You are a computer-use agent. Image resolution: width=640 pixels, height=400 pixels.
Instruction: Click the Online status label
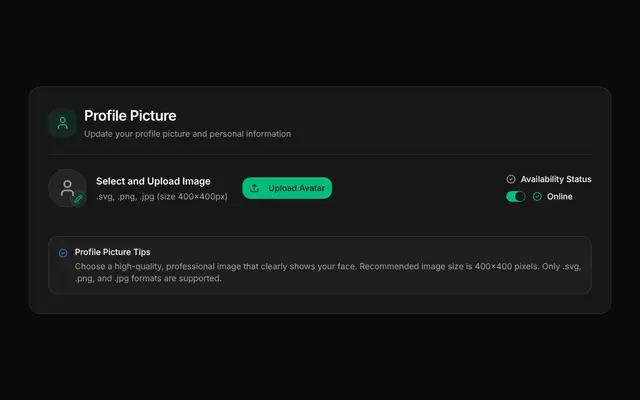[x=560, y=197]
